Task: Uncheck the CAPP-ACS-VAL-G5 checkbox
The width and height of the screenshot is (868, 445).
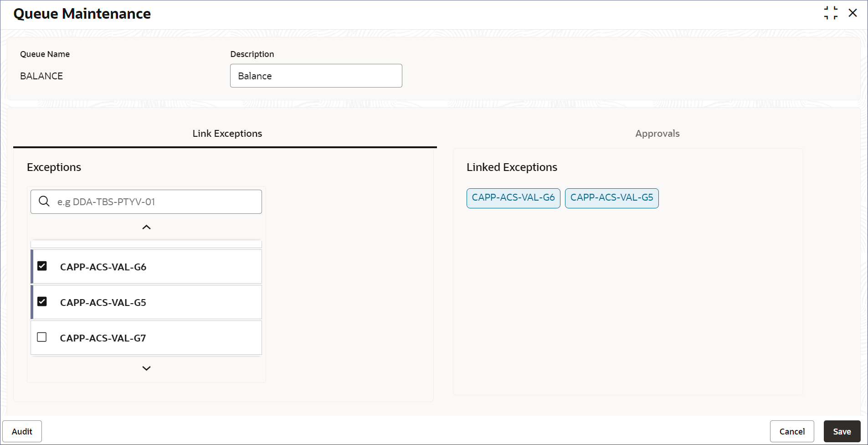Action: click(x=42, y=302)
